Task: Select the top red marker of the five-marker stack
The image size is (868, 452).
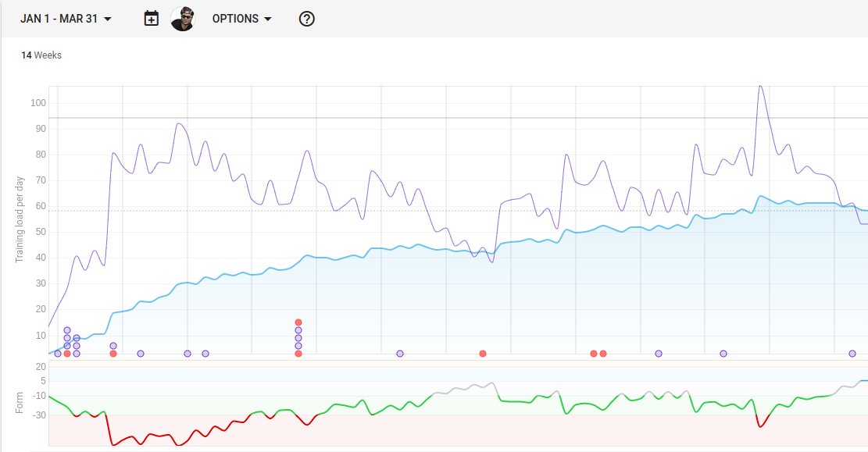Action: tap(298, 322)
